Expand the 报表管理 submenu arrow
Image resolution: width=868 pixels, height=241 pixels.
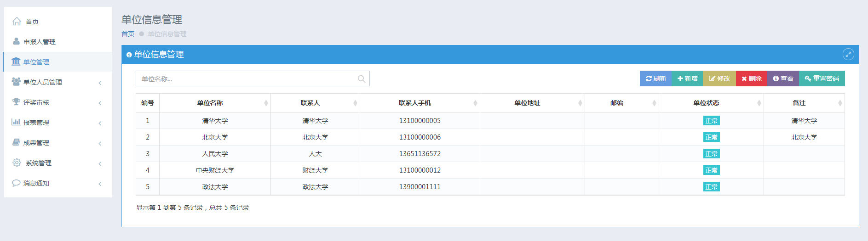click(x=100, y=123)
